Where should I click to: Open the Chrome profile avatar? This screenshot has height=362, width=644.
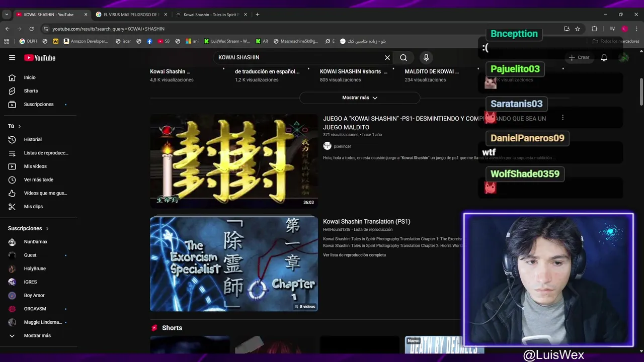624,29
